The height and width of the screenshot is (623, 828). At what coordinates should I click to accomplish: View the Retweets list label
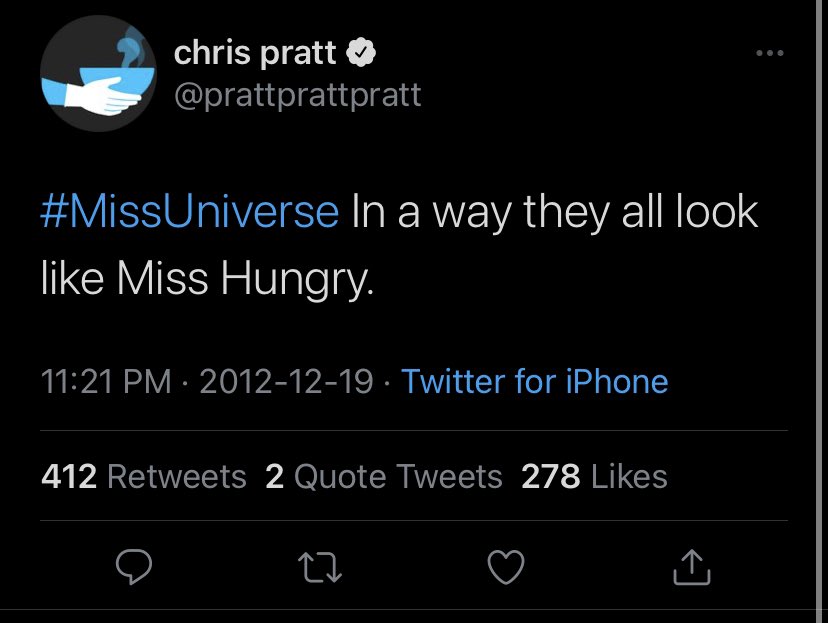[x=176, y=476]
